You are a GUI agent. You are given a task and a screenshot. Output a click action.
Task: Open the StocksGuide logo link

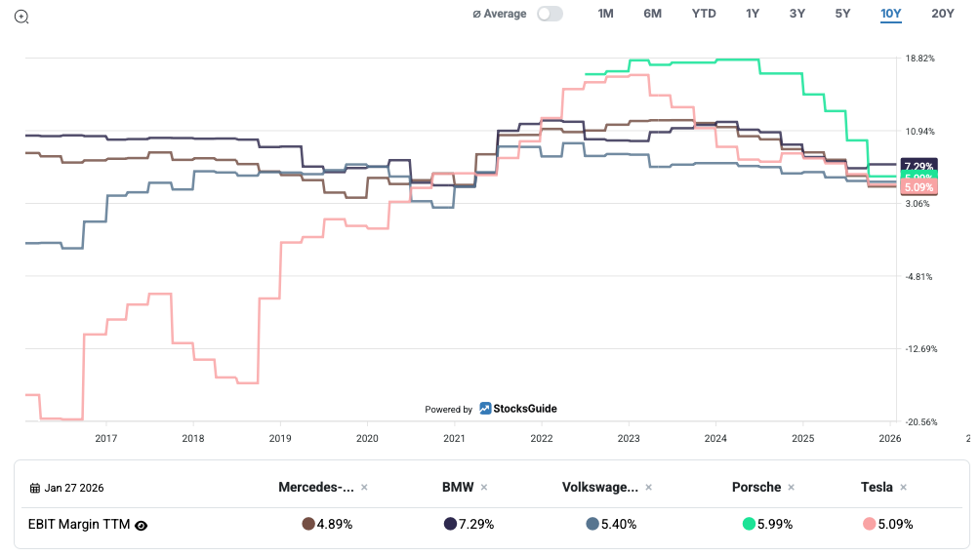click(517, 409)
